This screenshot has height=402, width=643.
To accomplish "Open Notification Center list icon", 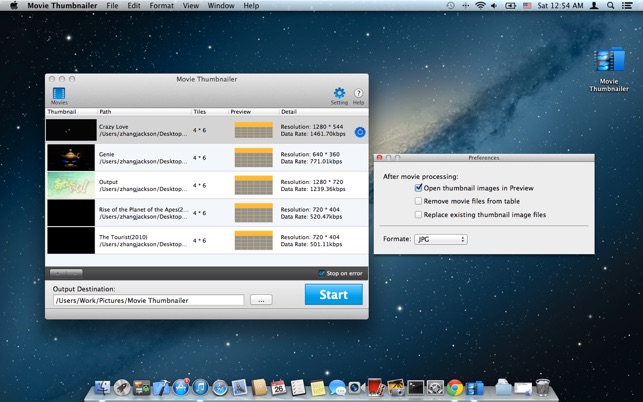I will 627,6.
